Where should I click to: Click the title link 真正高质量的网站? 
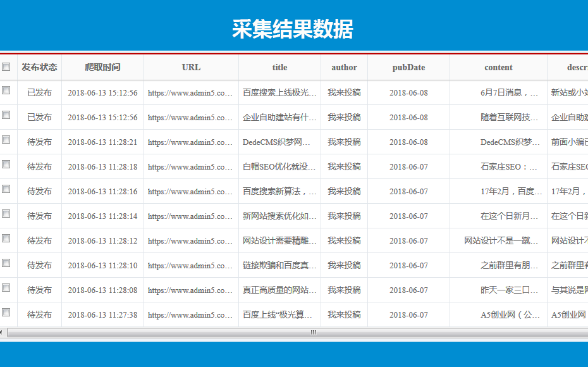(x=279, y=290)
